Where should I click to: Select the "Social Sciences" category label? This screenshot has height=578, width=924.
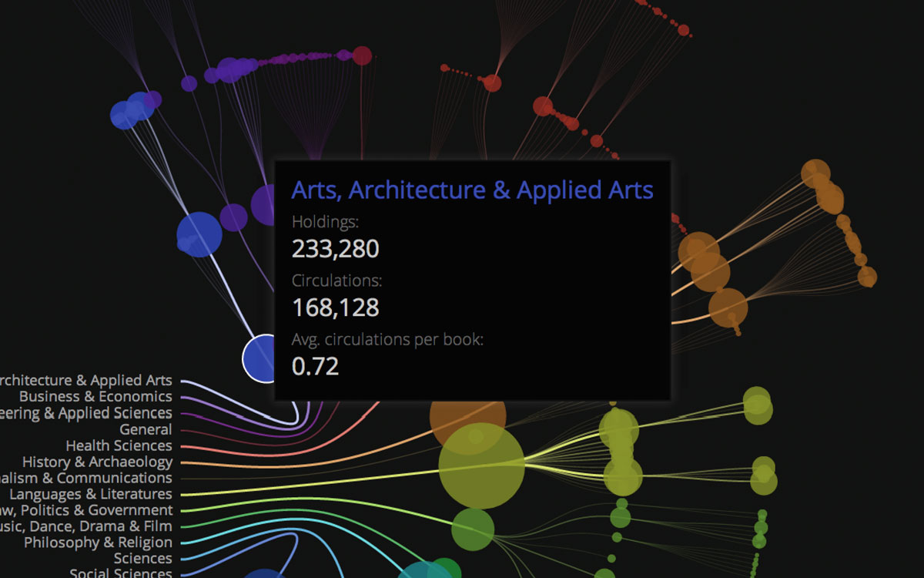(x=120, y=573)
